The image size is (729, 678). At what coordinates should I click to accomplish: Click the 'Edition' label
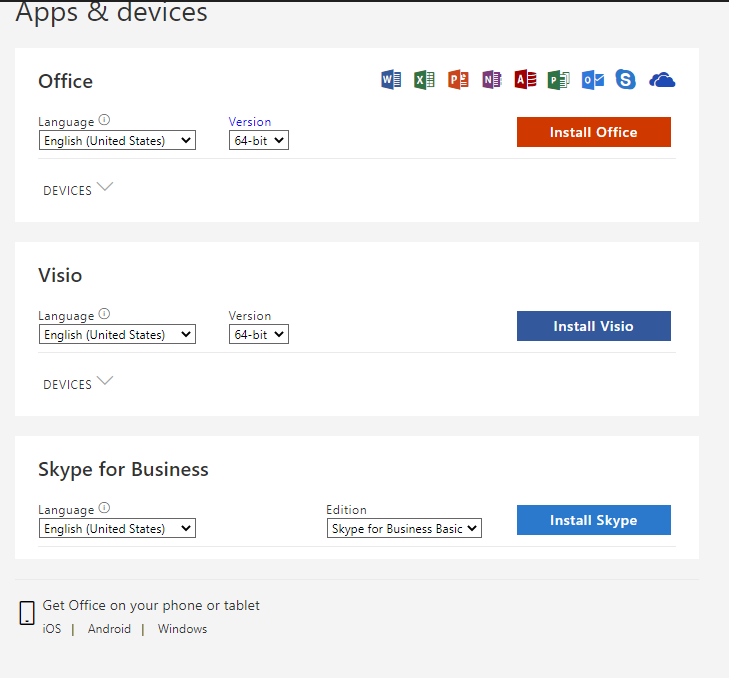(346, 510)
